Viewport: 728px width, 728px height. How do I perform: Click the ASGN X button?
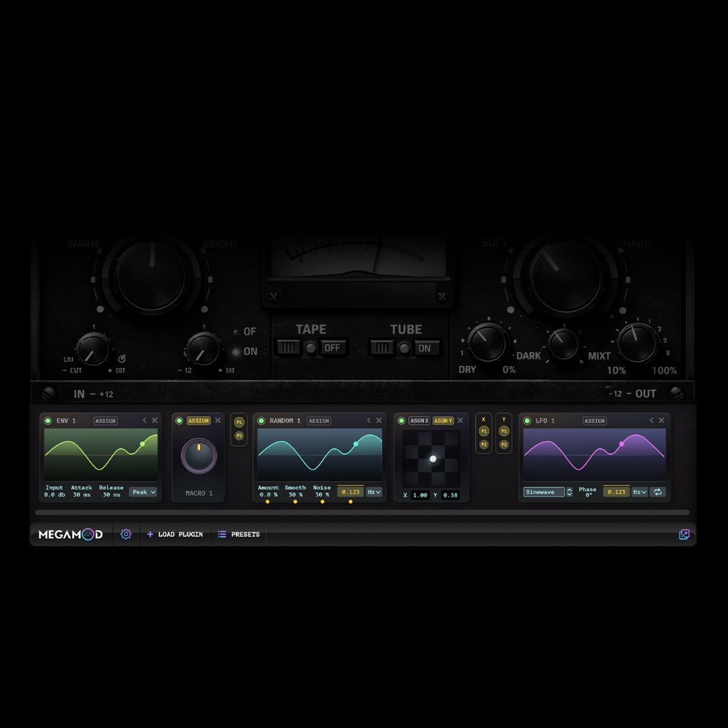[419, 421]
